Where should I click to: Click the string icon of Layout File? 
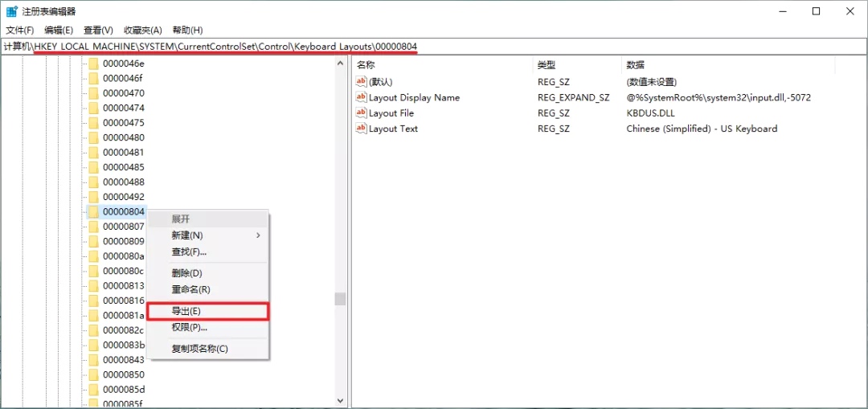pyautogui.click(x=361, y=113)
